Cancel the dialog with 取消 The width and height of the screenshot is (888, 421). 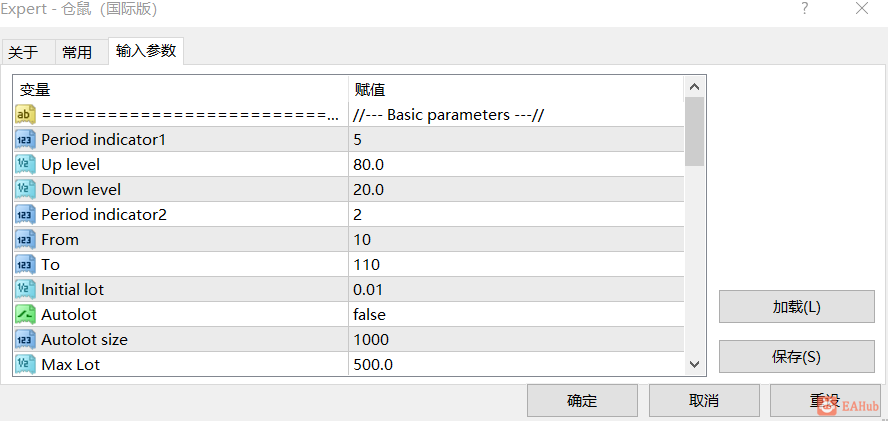(x=704, y=401)
